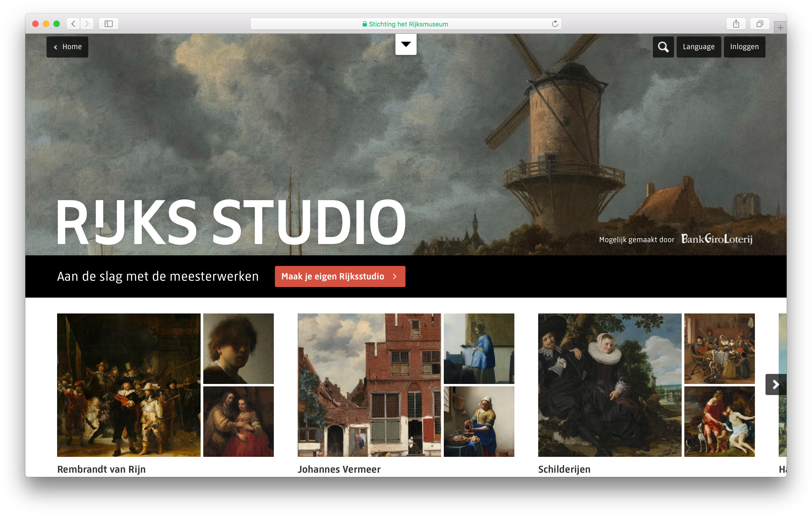The width and height of the screenshot is (812, 516).
Task: Minimize window with yellow button
Action: [x=46, y=24]
